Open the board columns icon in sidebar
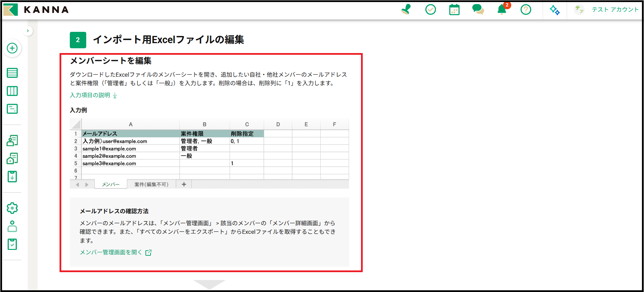The image size is (644, 292). tap(12, 91)
